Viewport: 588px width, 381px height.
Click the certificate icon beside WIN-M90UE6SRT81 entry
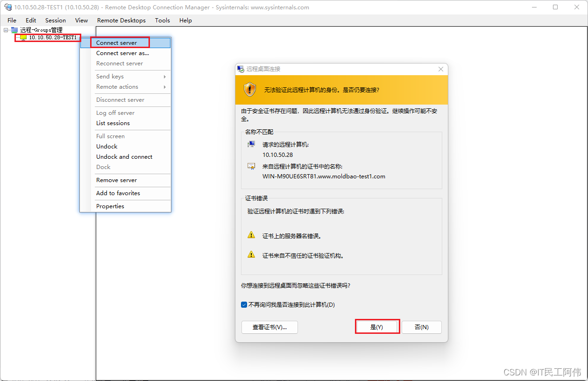[x=251, y=166]
